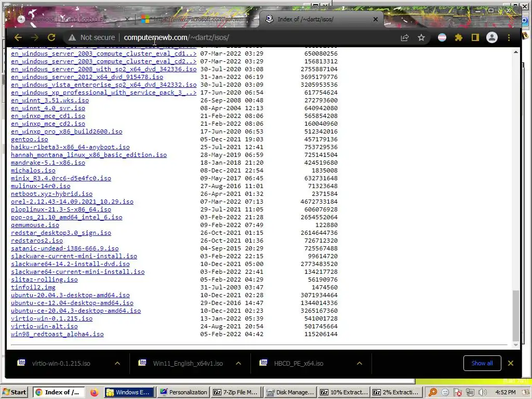The image size is (532, 399).
Task: Open the Extensions puzzle piece menu
Action: tap(458, 37)
